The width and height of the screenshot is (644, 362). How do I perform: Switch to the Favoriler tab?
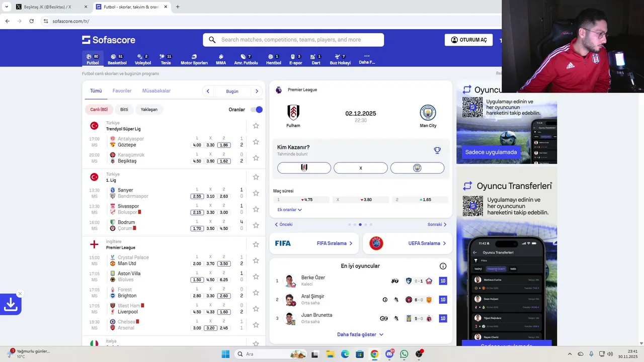tap(122, 91)
